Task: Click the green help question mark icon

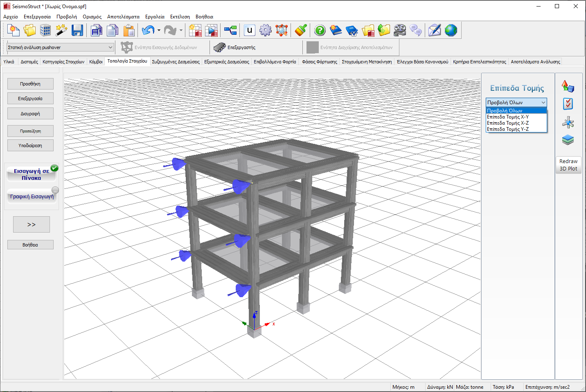Action: coord(320,30)
